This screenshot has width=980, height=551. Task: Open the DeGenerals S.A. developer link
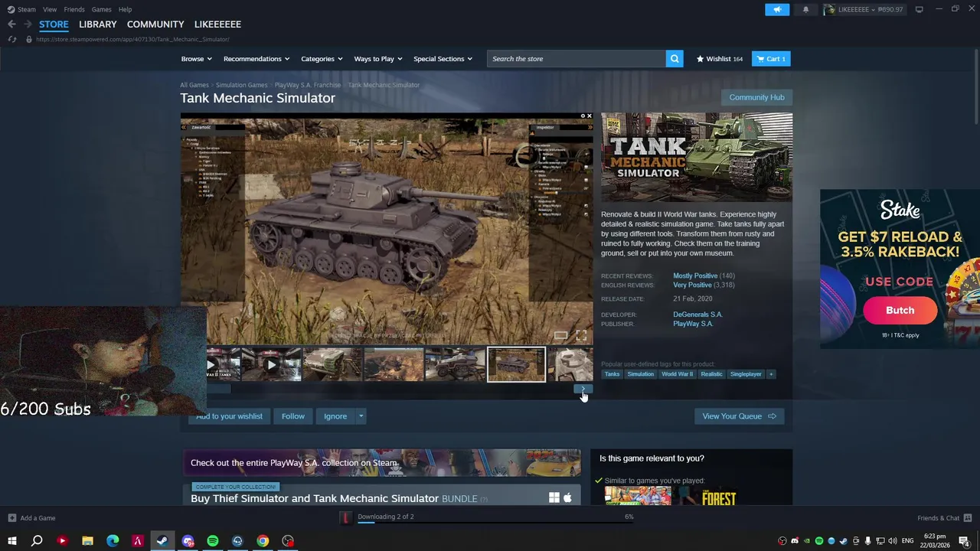point(697,315)
